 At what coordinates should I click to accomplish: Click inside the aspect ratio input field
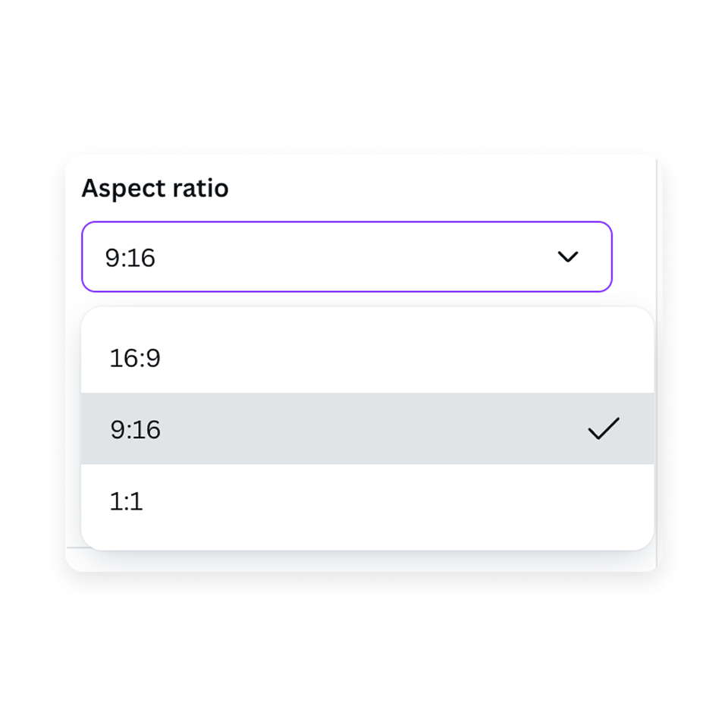tap(303, 257)
